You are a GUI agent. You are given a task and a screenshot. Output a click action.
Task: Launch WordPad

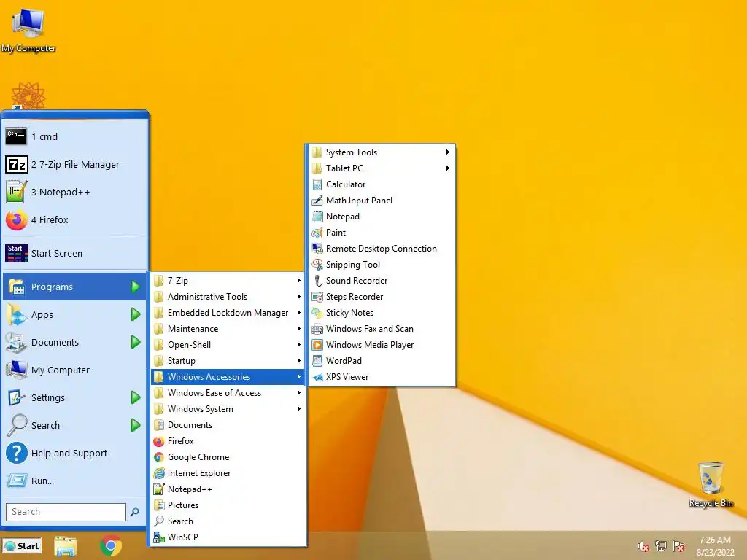381,360
